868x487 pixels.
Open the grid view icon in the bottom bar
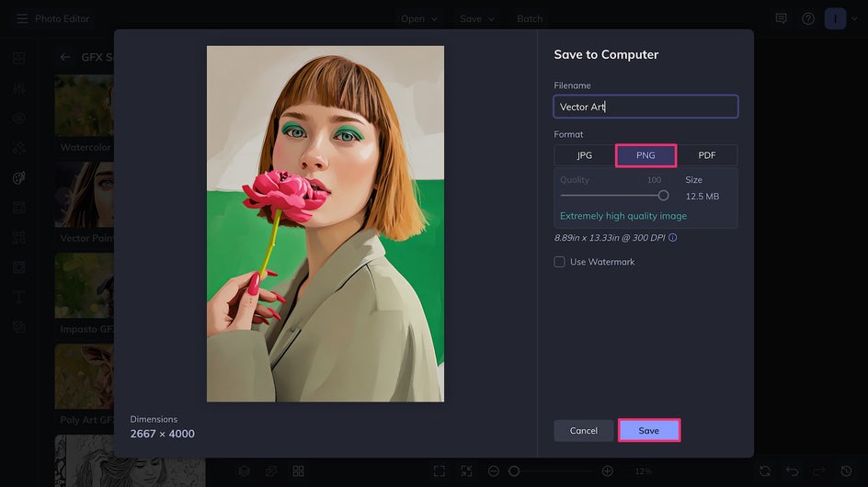(298, 471)
